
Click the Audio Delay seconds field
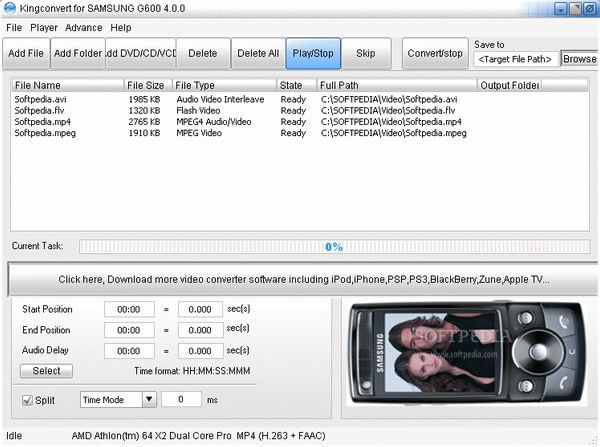[x=200, y=351]
